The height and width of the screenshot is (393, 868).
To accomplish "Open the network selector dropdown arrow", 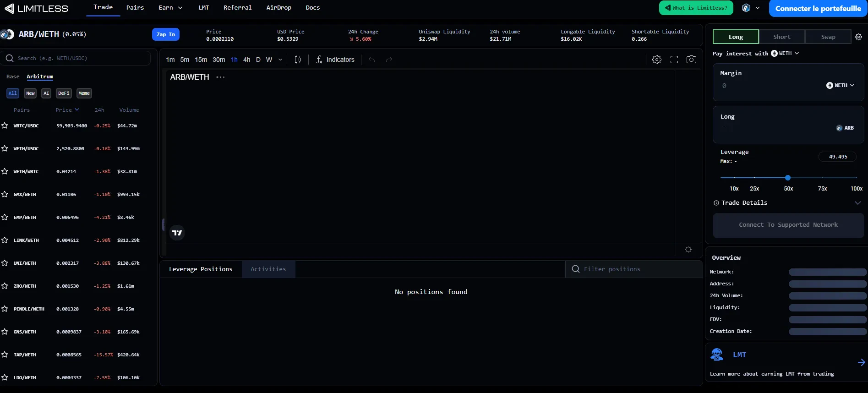I will tap(758, 8).
